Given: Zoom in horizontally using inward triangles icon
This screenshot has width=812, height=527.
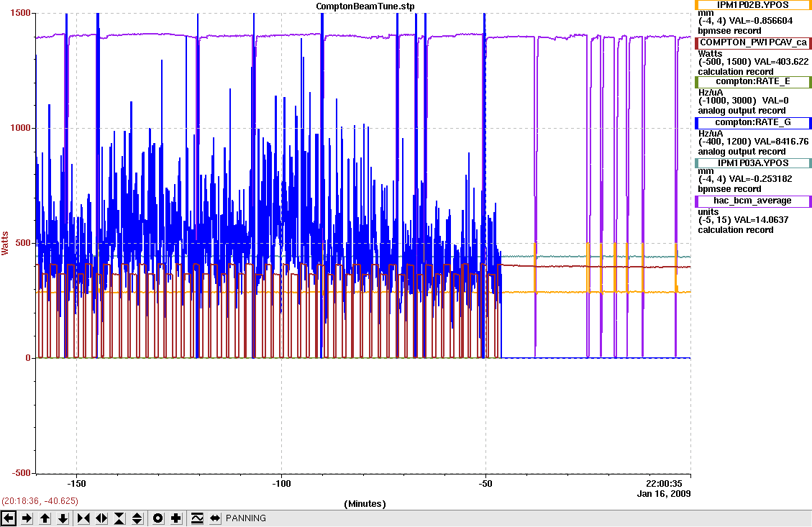Looking at the screenshot, I should pos(83,518).
